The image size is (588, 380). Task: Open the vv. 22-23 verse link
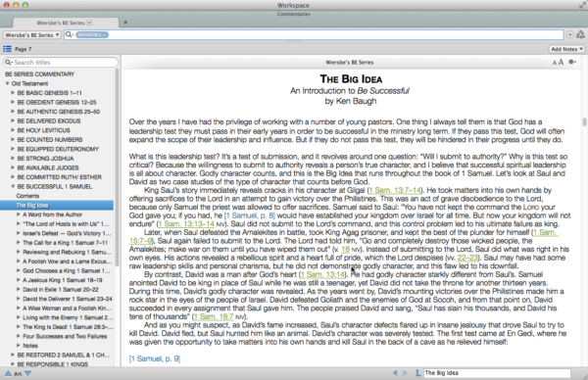pyautogui.click(x=467, y=258)
